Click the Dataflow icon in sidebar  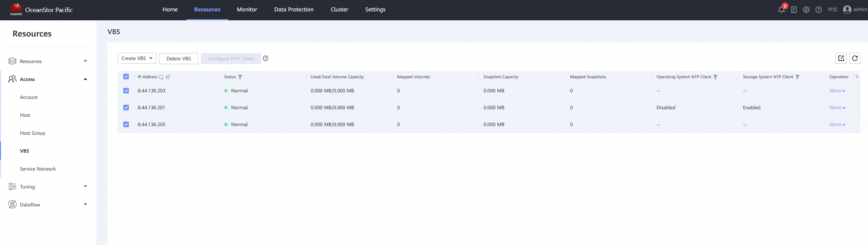[x=12, y=204]
